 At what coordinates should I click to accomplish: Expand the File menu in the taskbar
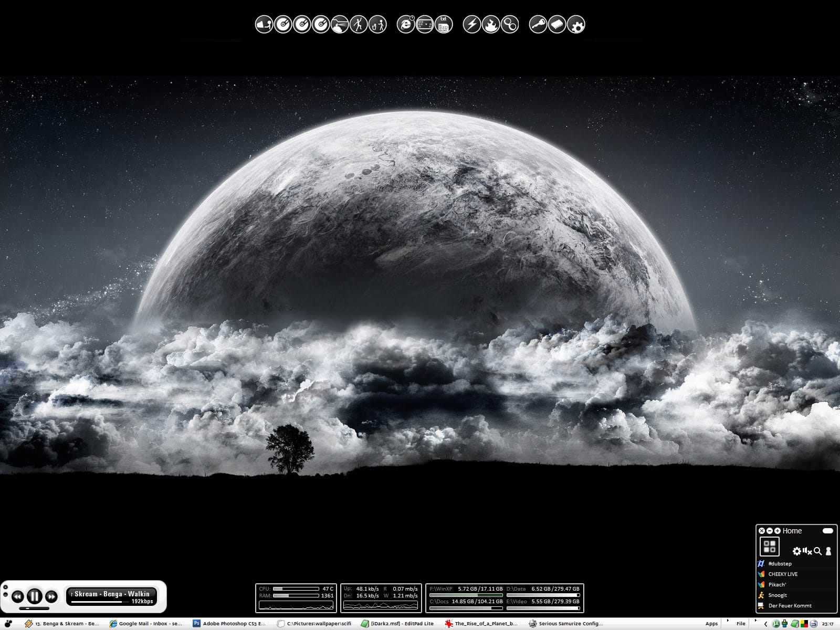point(741,624)
